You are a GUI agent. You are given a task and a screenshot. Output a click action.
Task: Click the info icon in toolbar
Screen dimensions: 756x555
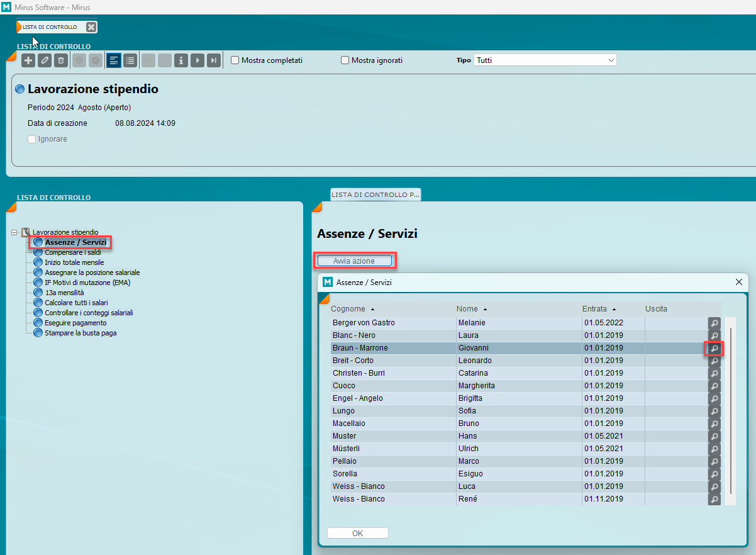click(x=181, y=60)
